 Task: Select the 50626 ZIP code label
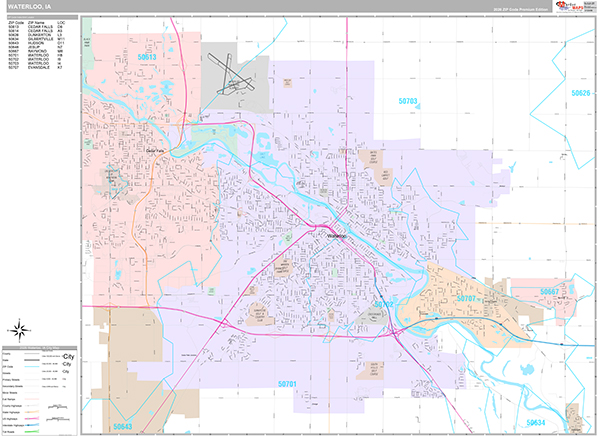point(580,92)
